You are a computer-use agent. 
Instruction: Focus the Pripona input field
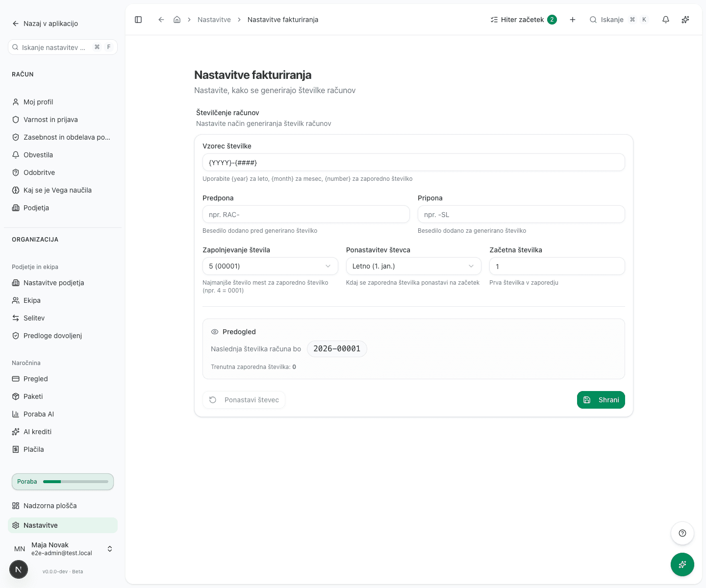[x=521, y=214]
